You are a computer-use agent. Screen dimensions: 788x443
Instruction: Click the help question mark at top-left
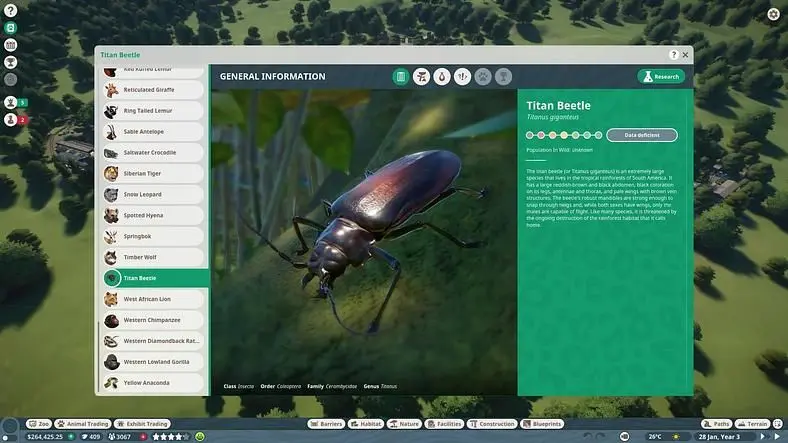[x=11, y=11]
